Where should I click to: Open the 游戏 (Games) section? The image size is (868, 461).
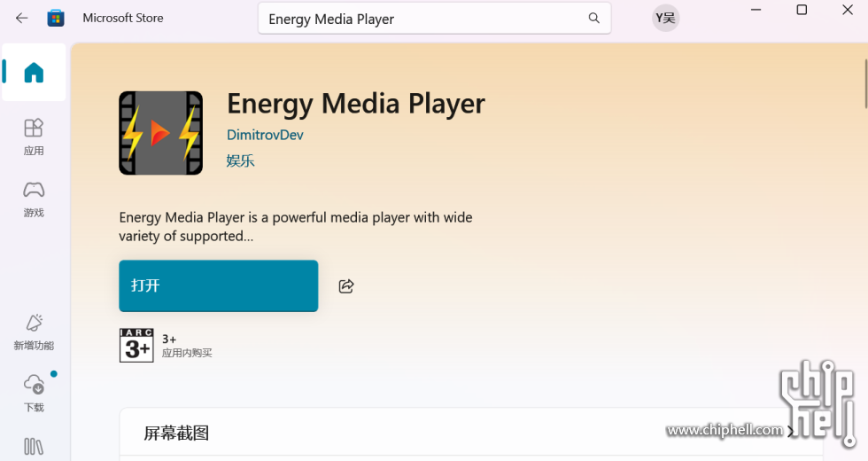pos(34,199)
